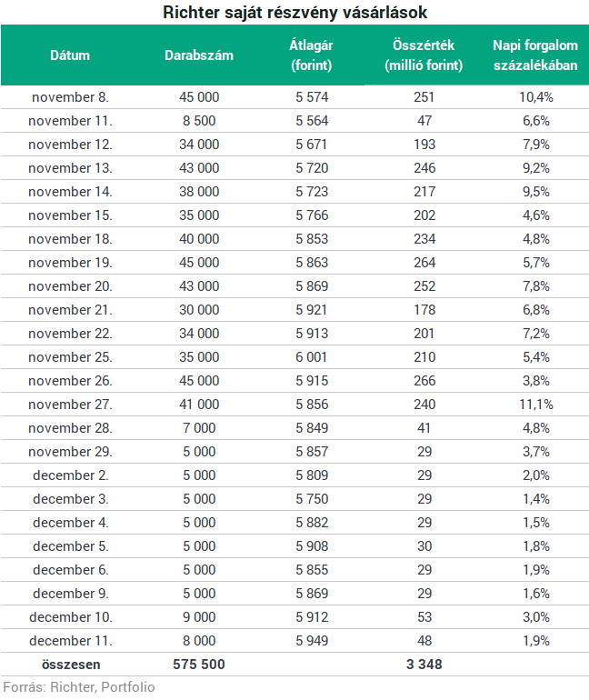Click total value 264
Viewport: 589px width, 700px height.
(x=424, y=263)
